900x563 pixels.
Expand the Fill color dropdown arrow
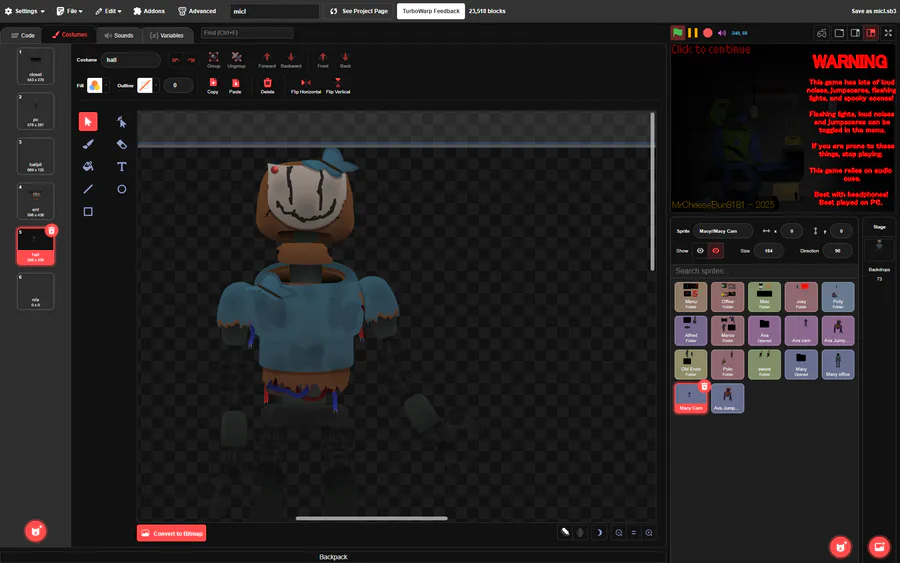106,86
